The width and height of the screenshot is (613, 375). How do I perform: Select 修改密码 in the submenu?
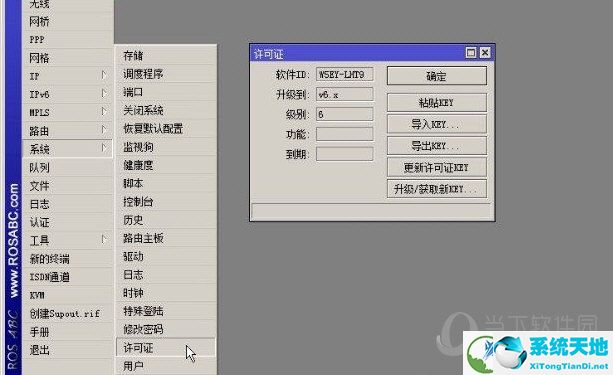(x=166, y=329)
